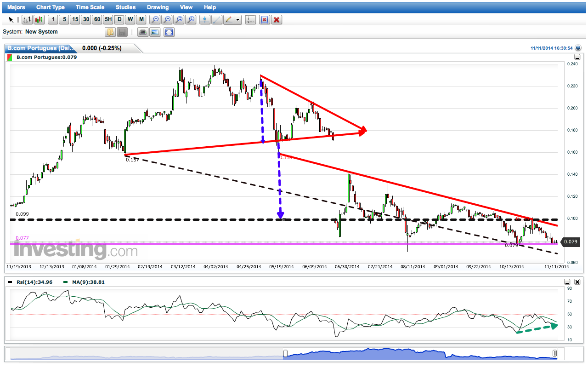Image resolution: width=588 pixels, height=368 pixels.
Task: Click the 0.079 current price tag
Action: click(570, 241)
